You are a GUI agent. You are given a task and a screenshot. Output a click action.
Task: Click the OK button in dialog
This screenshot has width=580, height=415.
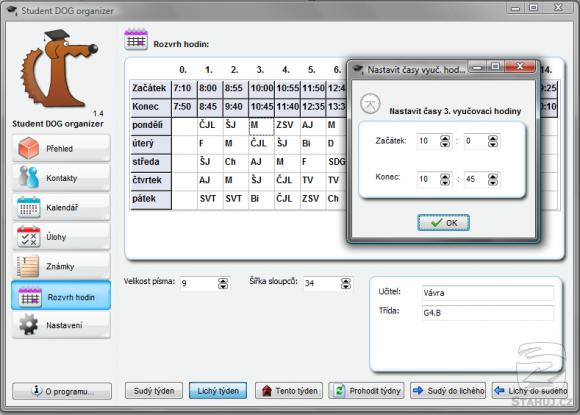tap(444, 223)
